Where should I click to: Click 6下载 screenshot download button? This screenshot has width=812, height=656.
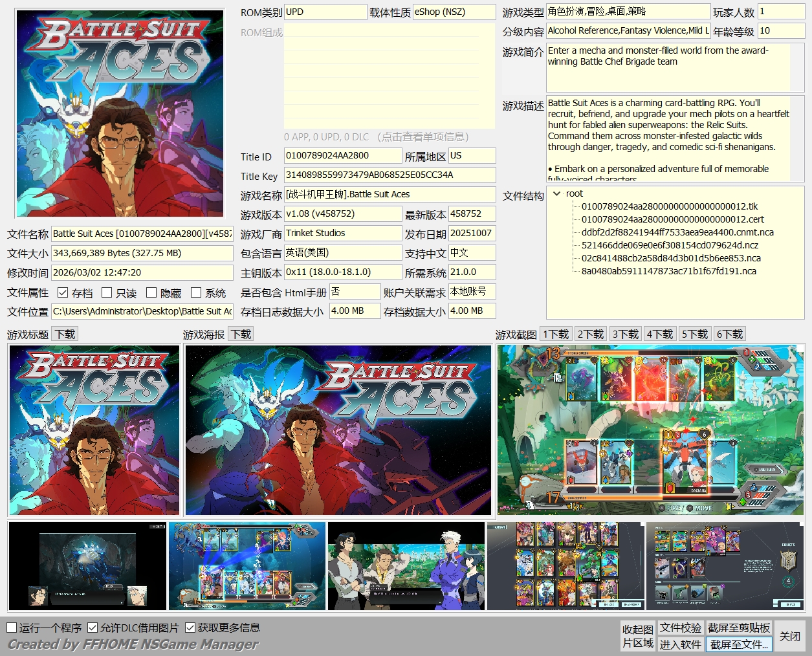coord(730,334)
